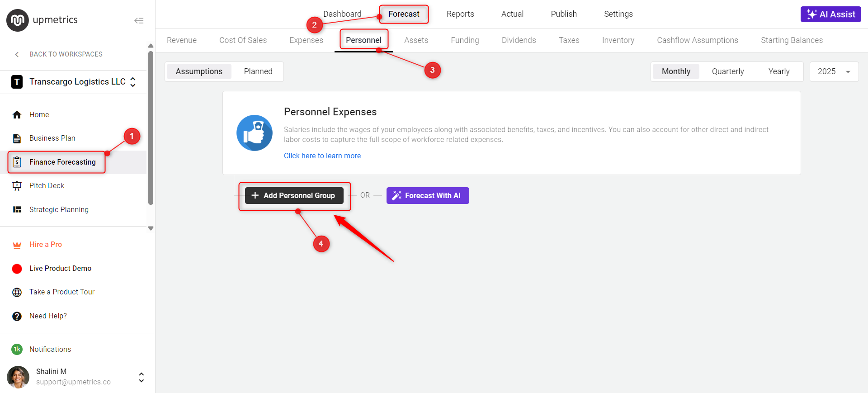Image resolution: width=868 pixels, height=393 pixels.
Task: Click the Personnel Expenses money-hand icon
Action: [255, 133]
